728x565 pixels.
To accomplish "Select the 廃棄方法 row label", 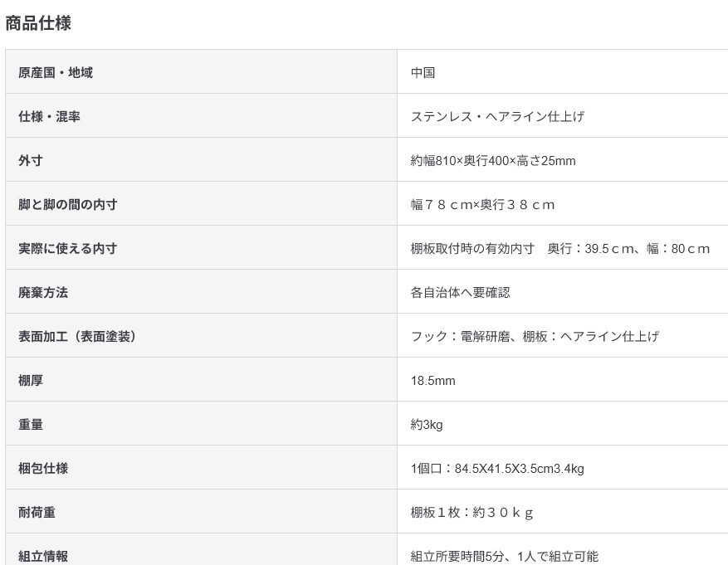I will 43,292.
